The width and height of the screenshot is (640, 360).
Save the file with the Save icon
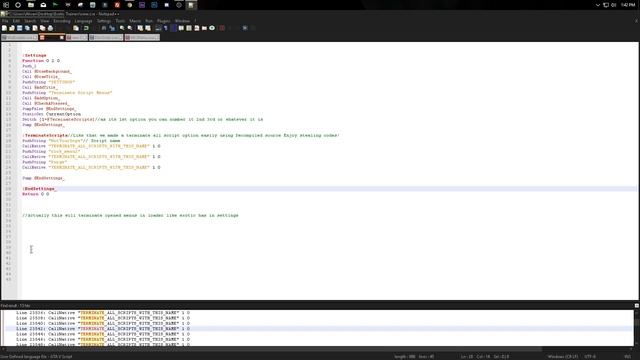[20, 28]
